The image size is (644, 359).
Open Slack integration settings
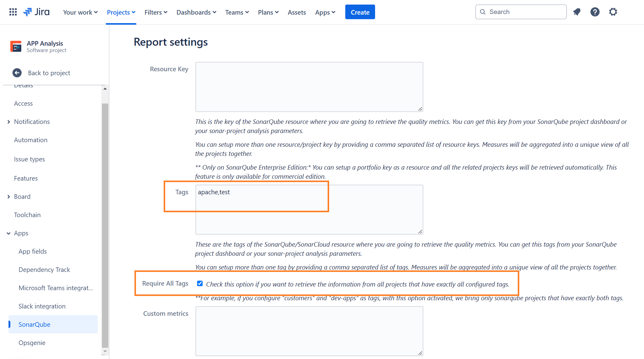click(42, 306)
